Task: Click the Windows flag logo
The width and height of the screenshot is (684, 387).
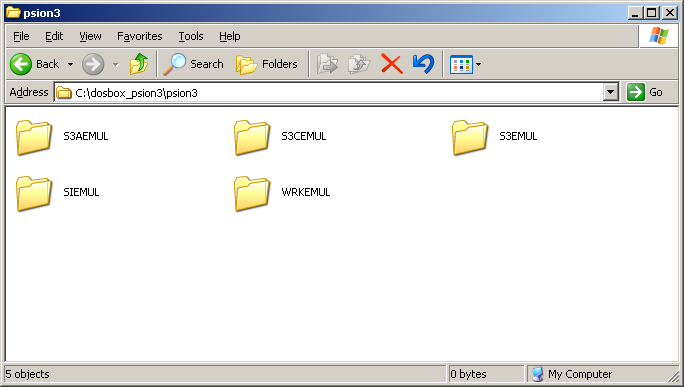Action: [x=659, y=36]
